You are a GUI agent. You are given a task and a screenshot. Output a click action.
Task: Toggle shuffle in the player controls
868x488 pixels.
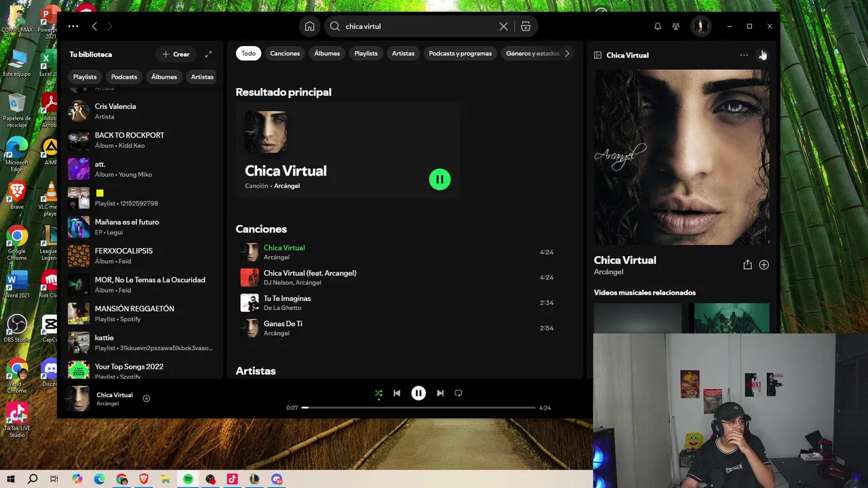point(378,393)
